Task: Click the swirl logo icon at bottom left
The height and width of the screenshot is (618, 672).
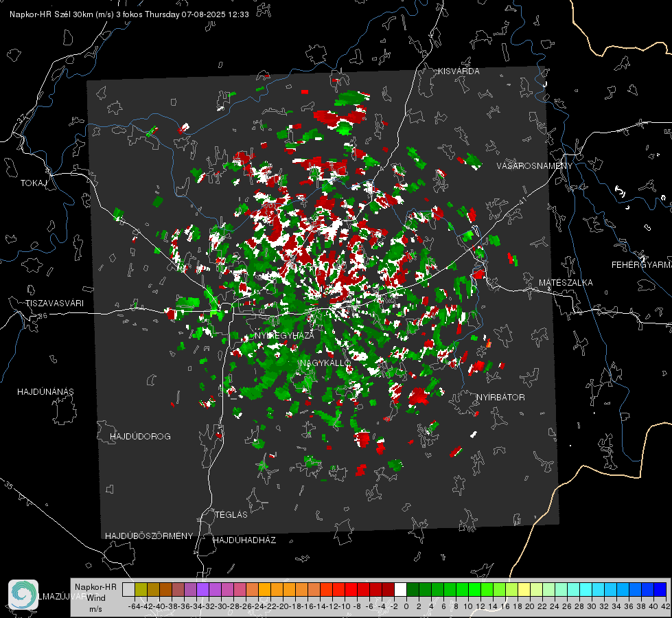Action: (23, 595)
